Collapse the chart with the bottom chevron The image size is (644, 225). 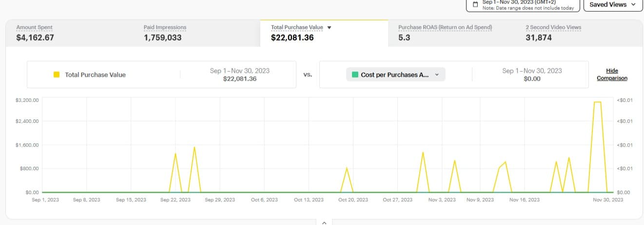(324, 222)
